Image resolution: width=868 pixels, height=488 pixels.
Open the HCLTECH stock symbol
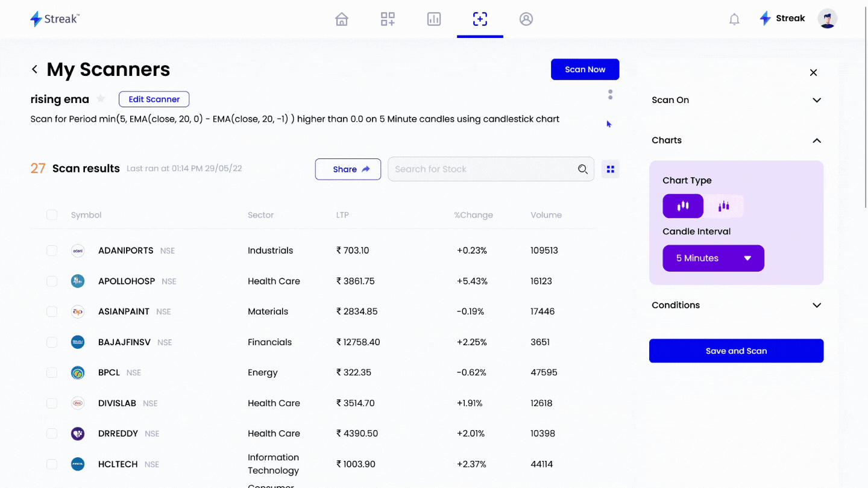[118, 465]
